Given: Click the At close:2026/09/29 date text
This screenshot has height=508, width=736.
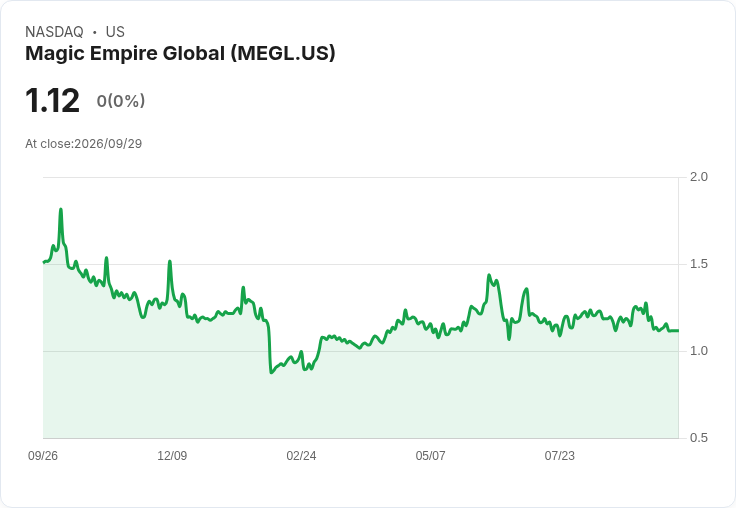Looking at the screenshot, I should (84, 144).
